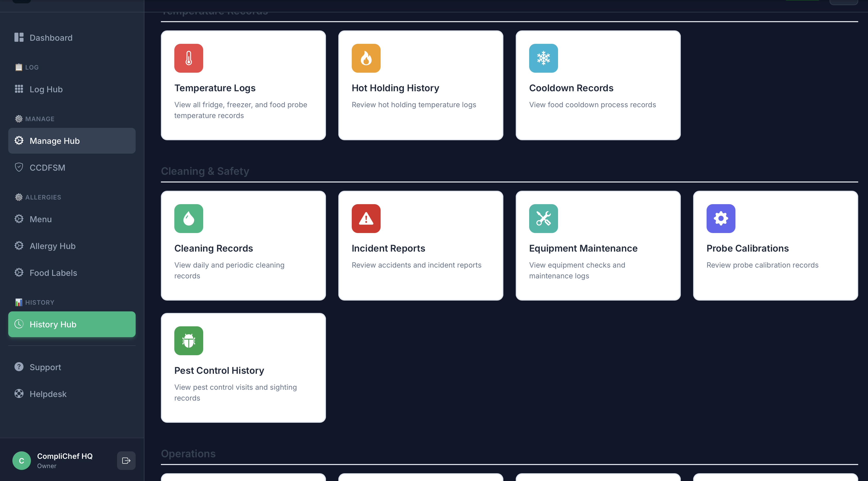Click the wrench Equipment Maintenance icon
This screenshot has height=481, width=868.
[x=543, y=219]
